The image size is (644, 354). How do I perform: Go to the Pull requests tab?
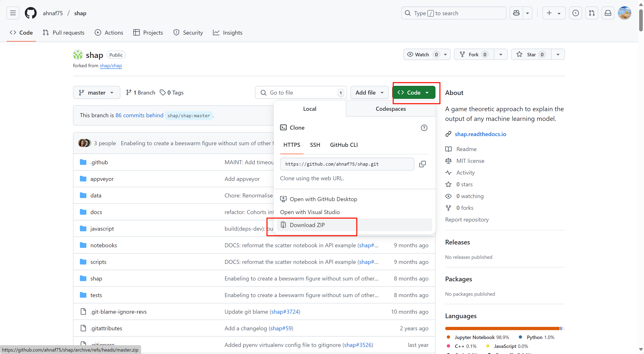(64, 33)
